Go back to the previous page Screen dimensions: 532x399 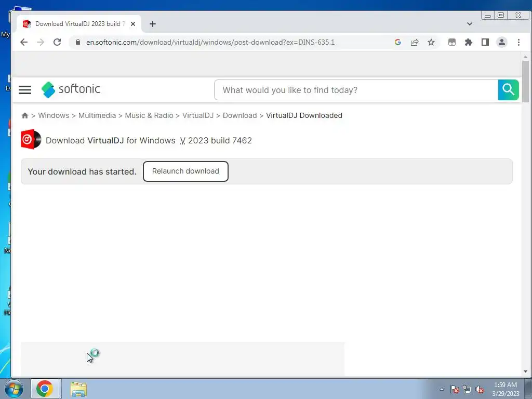(24, 42)
